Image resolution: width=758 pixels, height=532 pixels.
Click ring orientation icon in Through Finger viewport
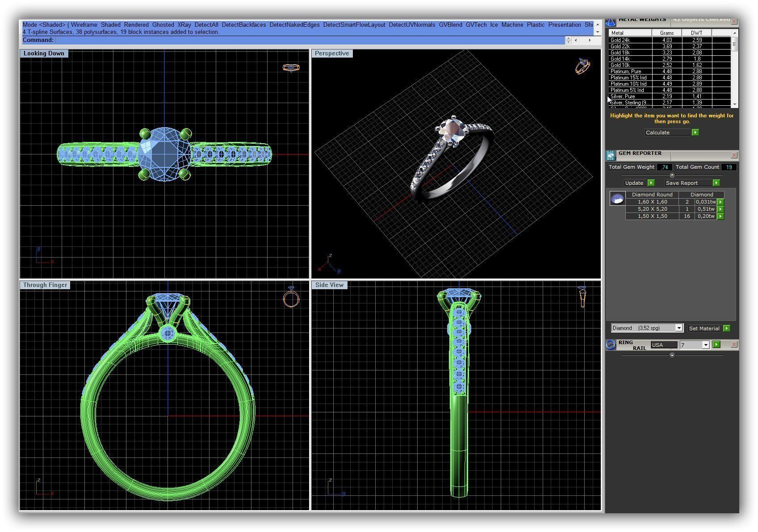click(x=291, y=297)
